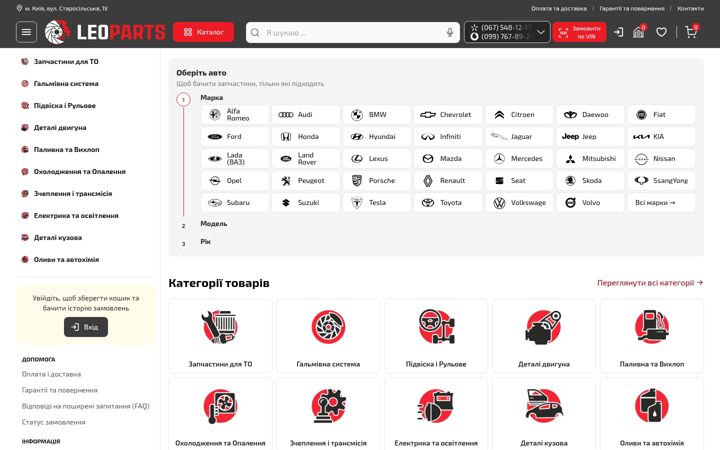Choose Tesla brand
Image resolution: width=720 pixels, height=450 pixels.
tap(377, 203)
